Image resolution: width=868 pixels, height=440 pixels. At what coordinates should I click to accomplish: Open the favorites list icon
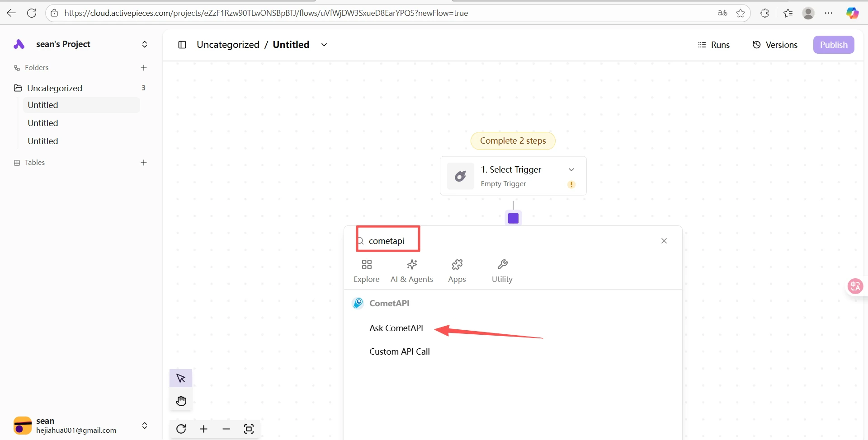point(788,13)
